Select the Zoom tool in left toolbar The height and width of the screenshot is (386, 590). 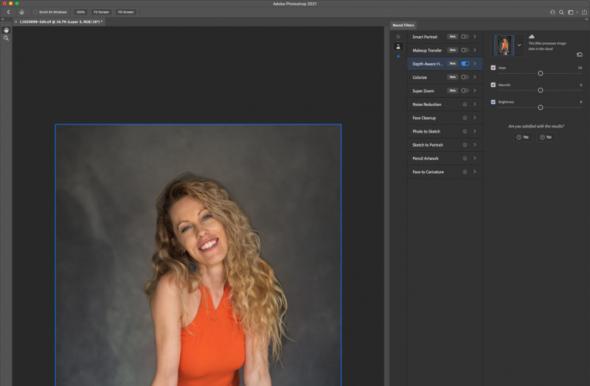6,38
